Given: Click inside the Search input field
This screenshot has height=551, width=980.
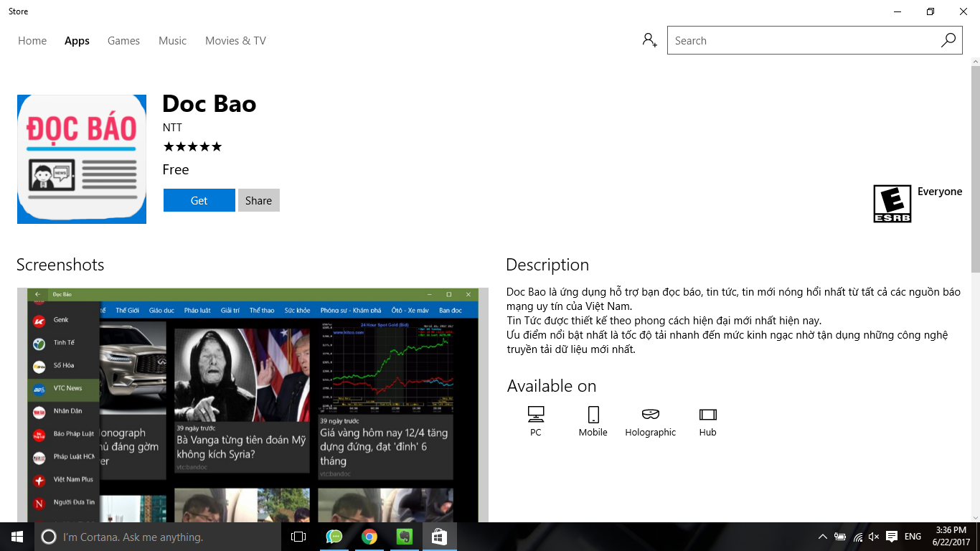Looking at the screenshot, I should pos(789,40).
